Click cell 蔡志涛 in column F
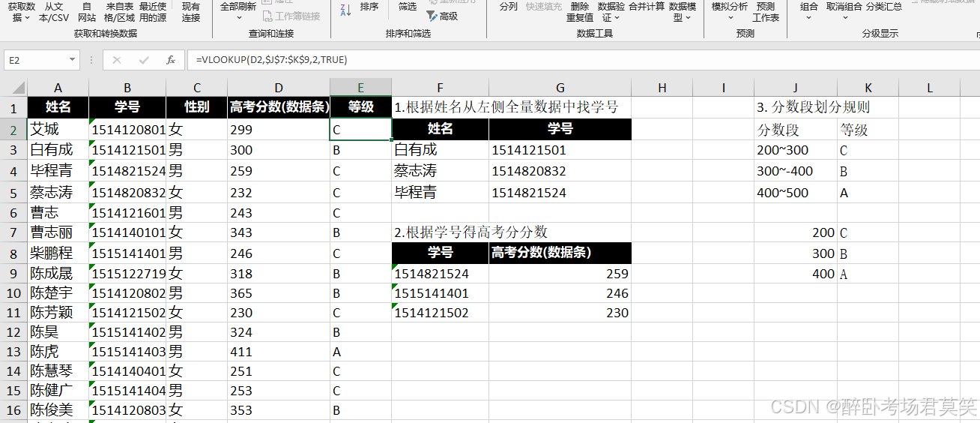 click(x=441, y=171)
